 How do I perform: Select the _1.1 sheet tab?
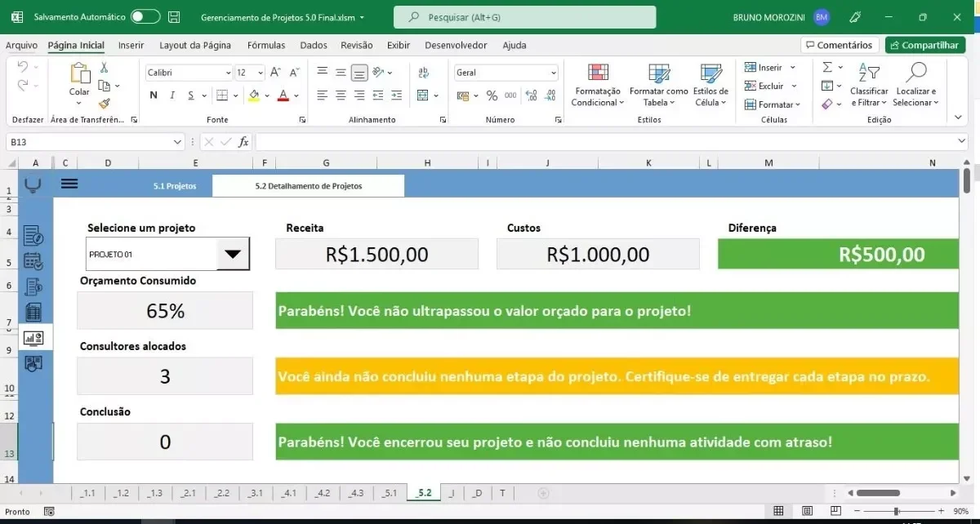pyautogui.click(x=87, y=493)
